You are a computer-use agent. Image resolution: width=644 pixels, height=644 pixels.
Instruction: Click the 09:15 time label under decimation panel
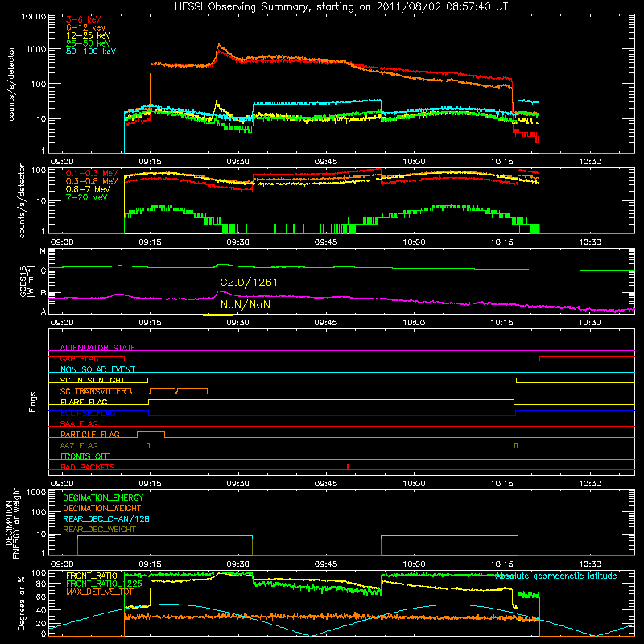pyautogui.click(x=150, y=564)
